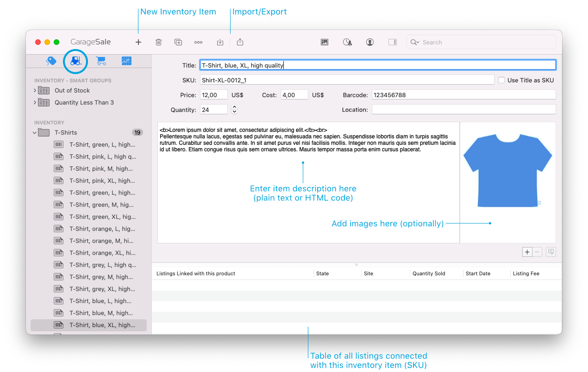Viewport: 588px width, 372px height.
Task: Click the Export share icon in toolbar
Action: pos(240,42)
